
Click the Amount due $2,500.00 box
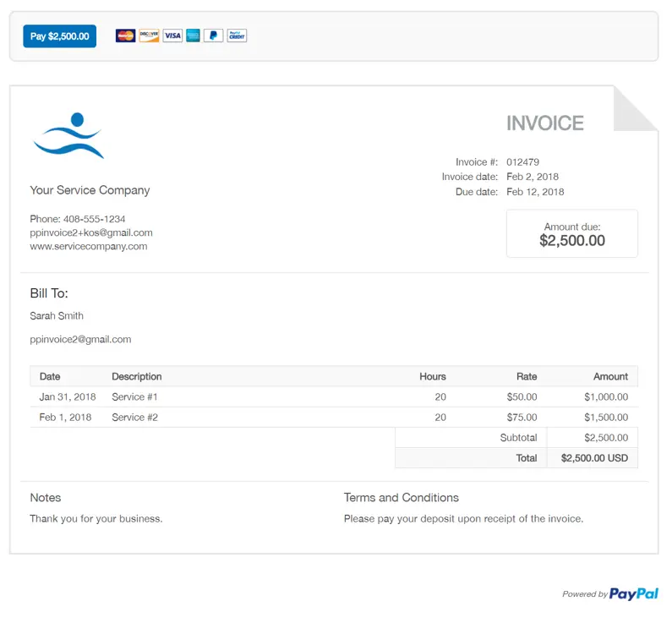(x=572, y=233)
